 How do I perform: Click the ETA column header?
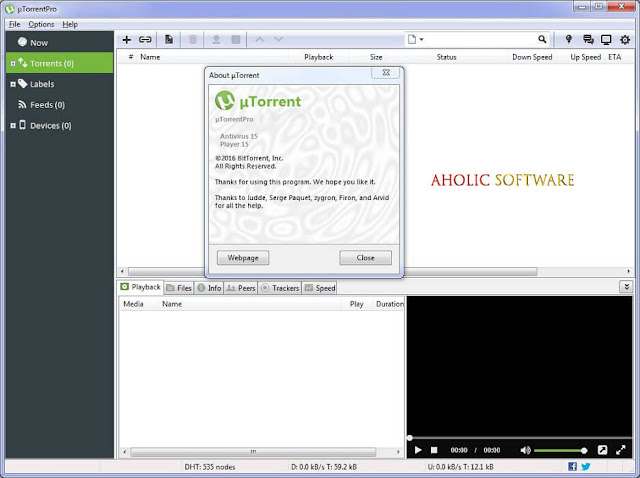(x=615, y=57)
